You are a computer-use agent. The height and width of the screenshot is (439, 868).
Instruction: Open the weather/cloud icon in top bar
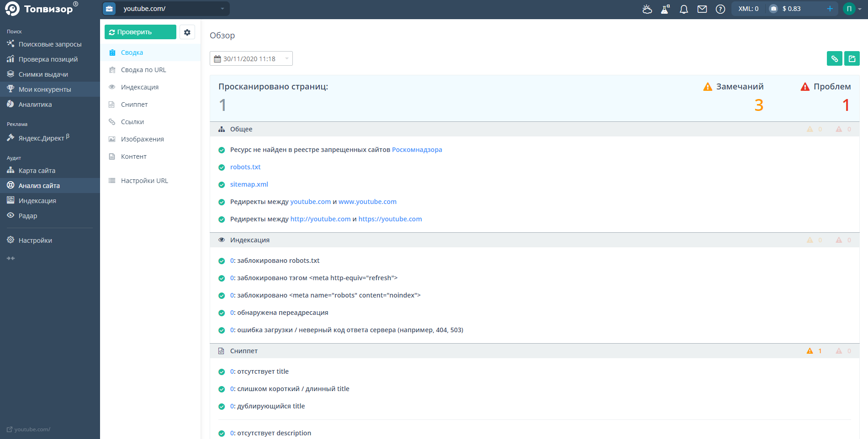[647, 9]
